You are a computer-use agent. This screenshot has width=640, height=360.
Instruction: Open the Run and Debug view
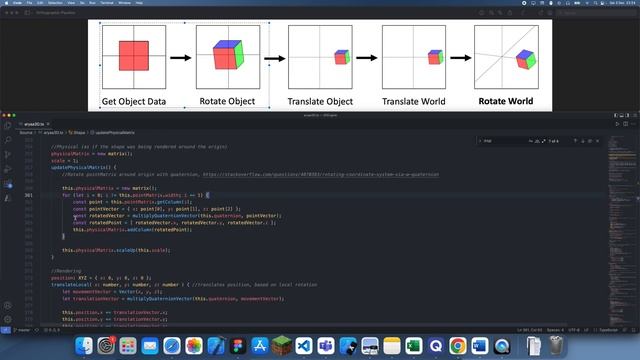click(x=7, y=169)
